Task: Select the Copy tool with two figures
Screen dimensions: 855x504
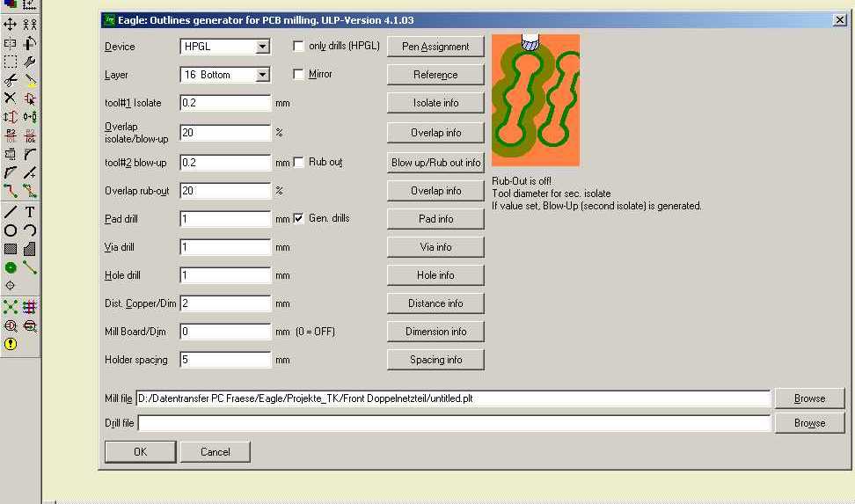Action: (30, 25)
